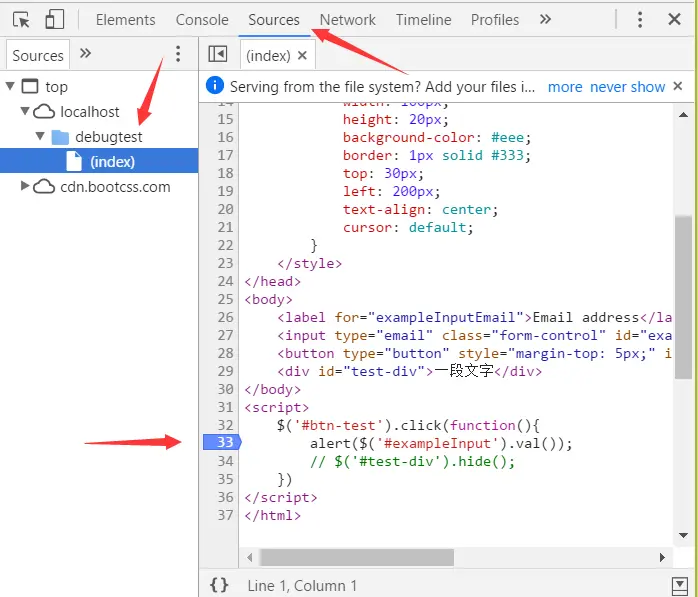Open the Elements tab

(x=126, y=20)
